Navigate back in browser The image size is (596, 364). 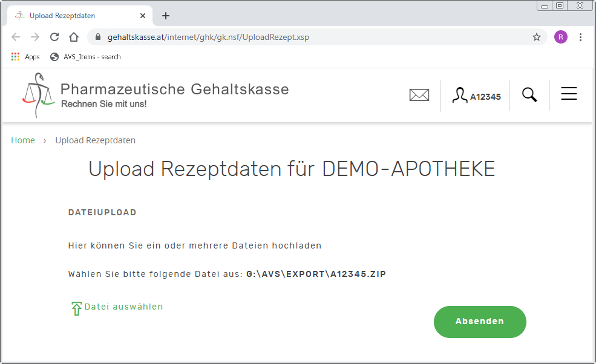pos(16,37)
